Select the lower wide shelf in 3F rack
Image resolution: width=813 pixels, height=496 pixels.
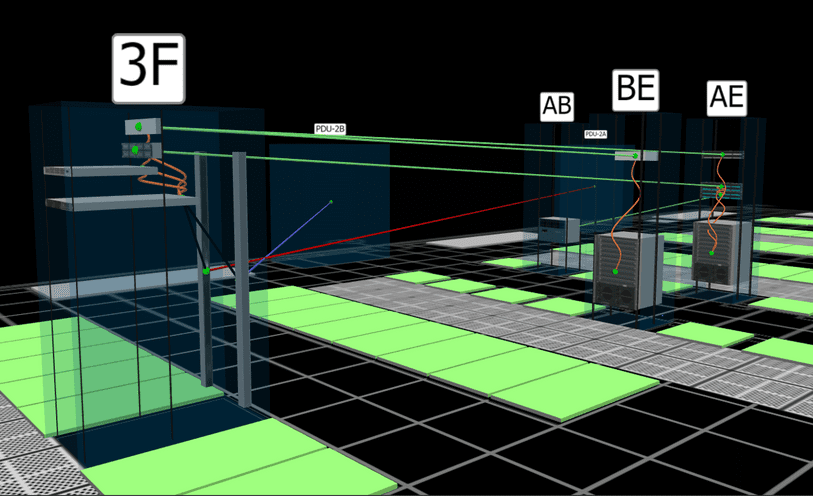tap(121, 203)
